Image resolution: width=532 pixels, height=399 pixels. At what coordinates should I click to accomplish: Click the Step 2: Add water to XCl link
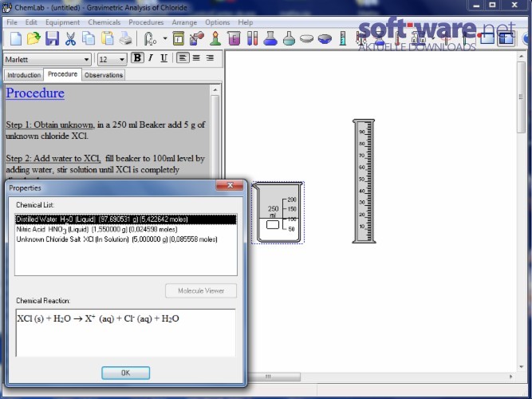[53, 158]
